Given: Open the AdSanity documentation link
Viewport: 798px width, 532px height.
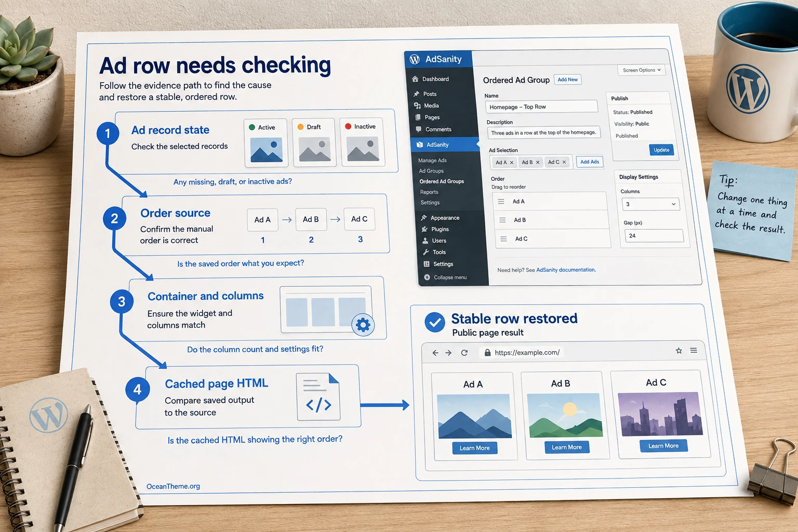Looking at the screenshot, I should pyautogui.click(x=566, y=270).
